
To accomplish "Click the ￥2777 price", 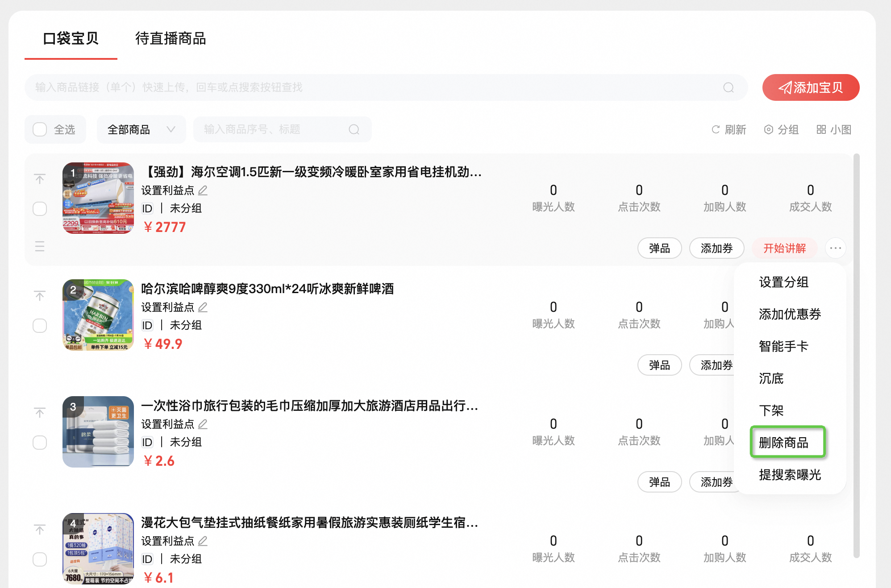I will [164, 227].
